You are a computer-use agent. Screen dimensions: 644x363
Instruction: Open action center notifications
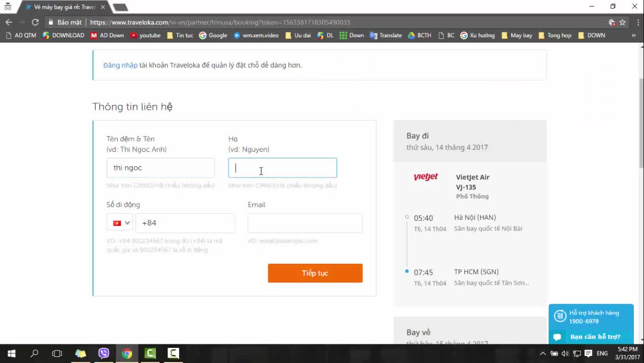click(587, 353)
